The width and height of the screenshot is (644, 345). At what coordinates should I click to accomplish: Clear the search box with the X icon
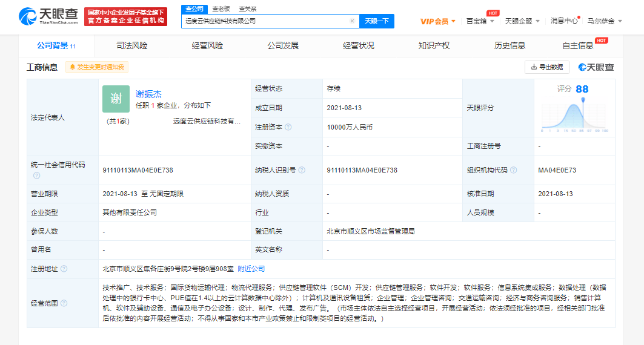[x=352, y=21]
